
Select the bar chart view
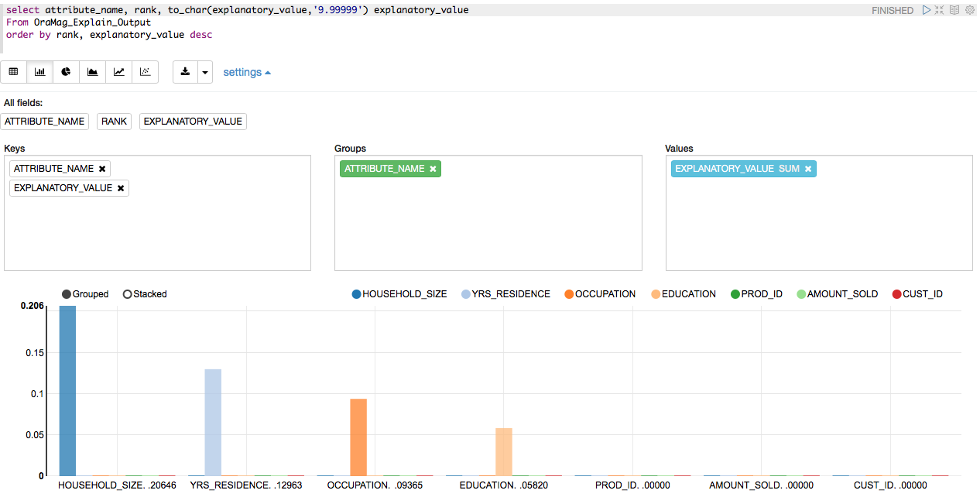point(40,72)
